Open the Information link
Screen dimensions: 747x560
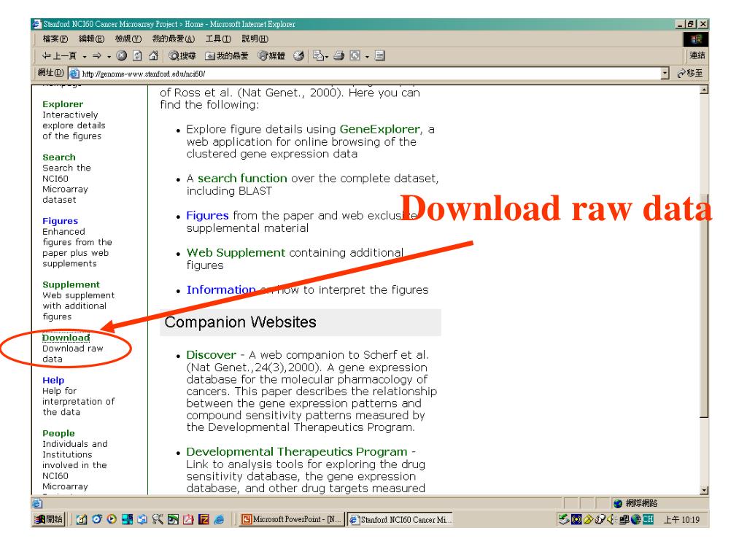point(221,289)
